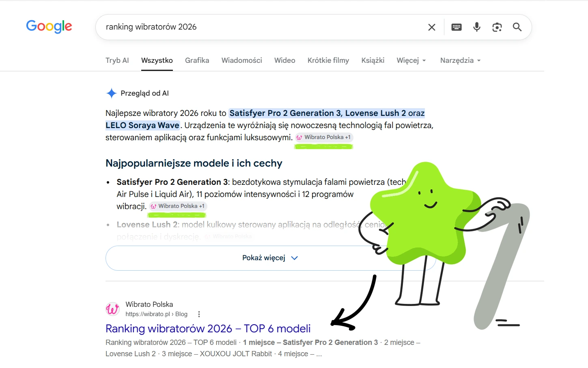Click the Przegląd od AI label
The width and height of the screenshot is (588, 368).
[x=145, y=93]
